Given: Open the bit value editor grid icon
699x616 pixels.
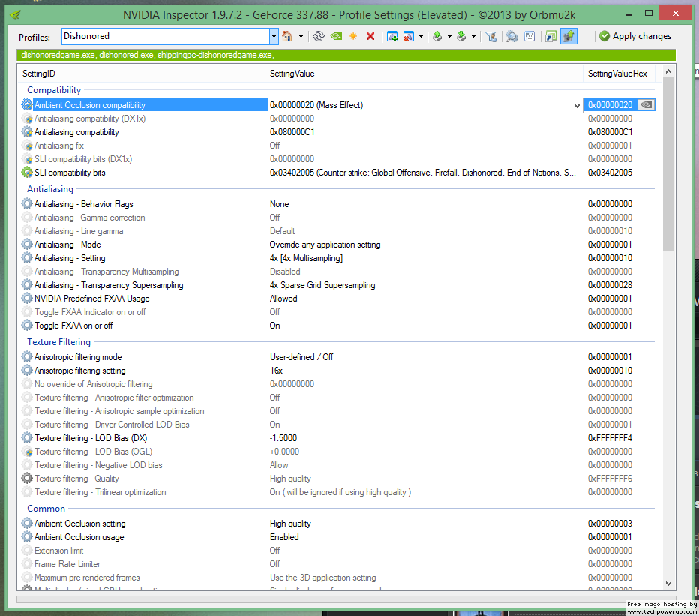Looking at the screenshot, I should tap(529, 36).
